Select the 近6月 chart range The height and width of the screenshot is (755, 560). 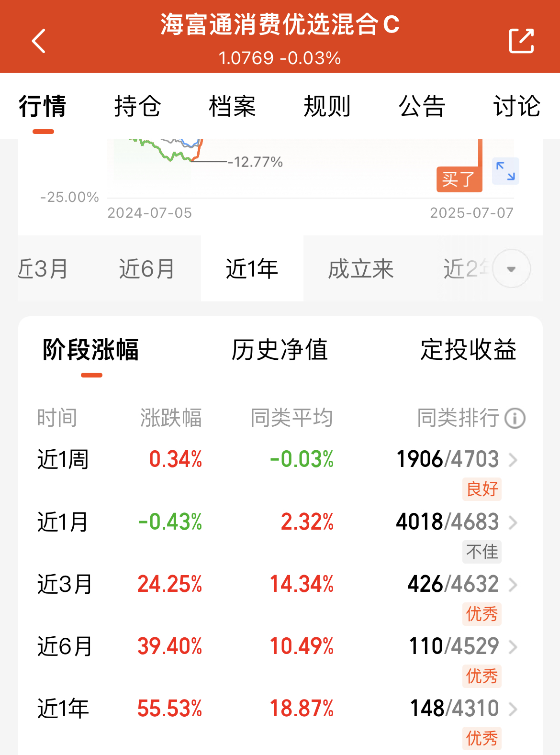point(147,269)
